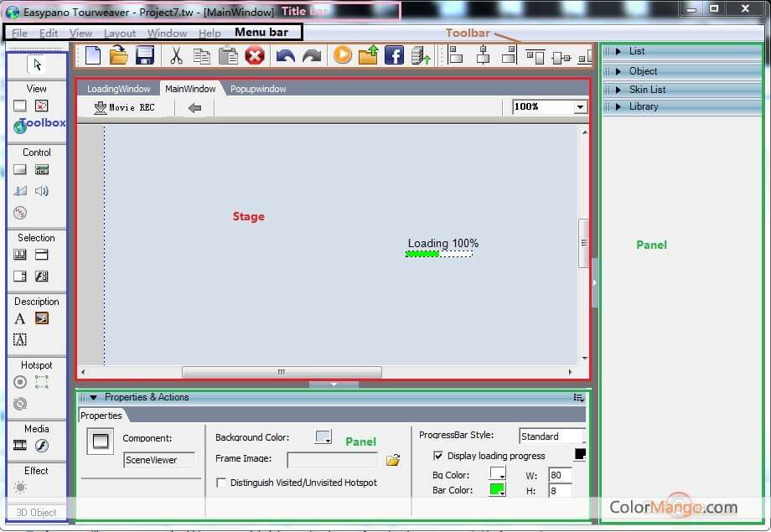
Task: Click the New document toolbar icon
Action: pos(93,56)
